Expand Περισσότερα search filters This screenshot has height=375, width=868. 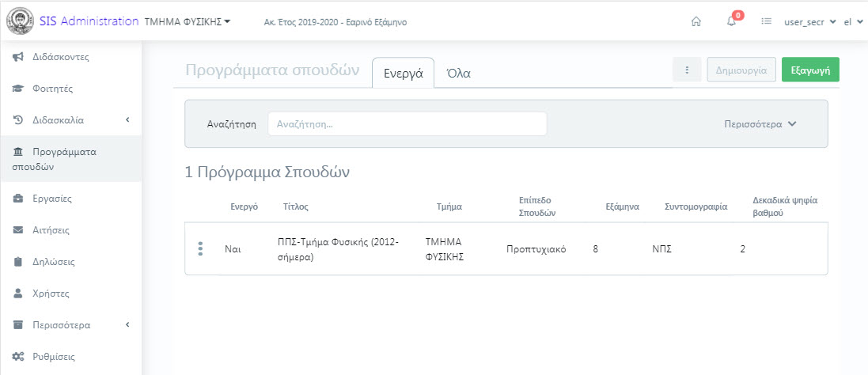(x=760, y=124)
